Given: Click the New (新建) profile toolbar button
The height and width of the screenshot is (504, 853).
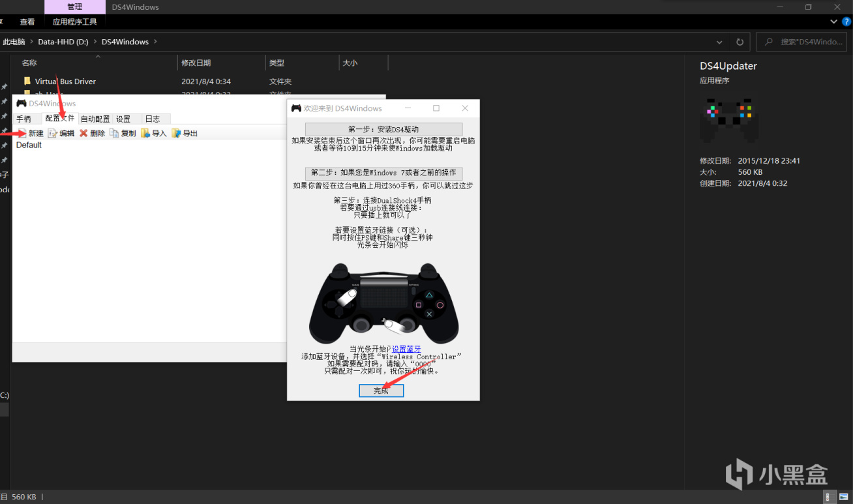Looking at the screenshot, I should [x=31, y=134].
